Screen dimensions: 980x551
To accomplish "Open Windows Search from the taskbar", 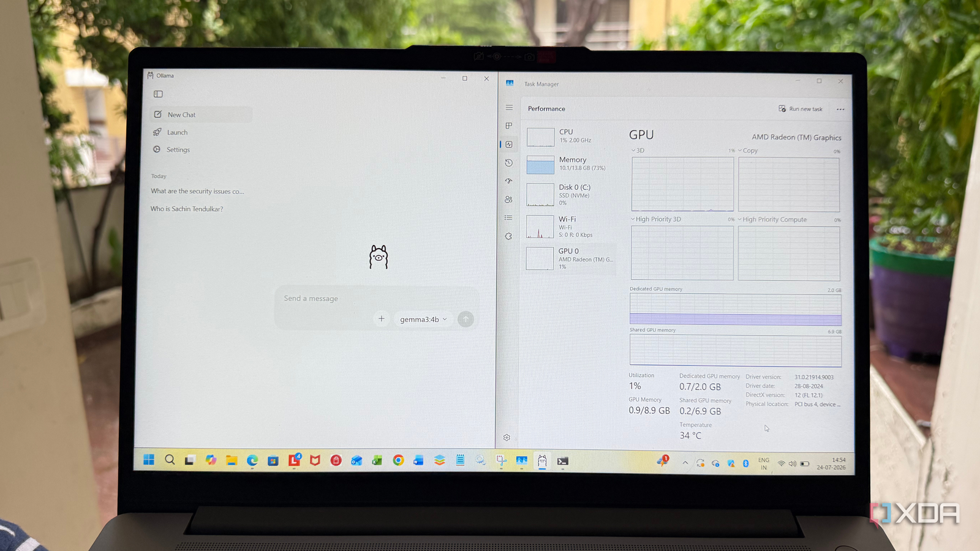I will point(170,459).
